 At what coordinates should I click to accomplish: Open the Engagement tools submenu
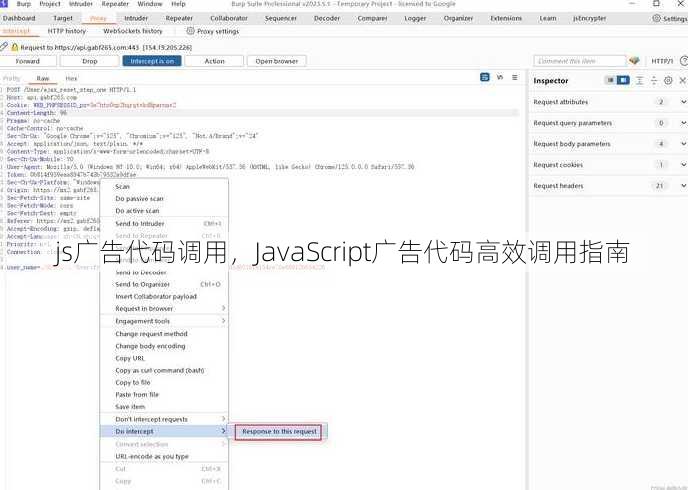(x=164, y=321)
